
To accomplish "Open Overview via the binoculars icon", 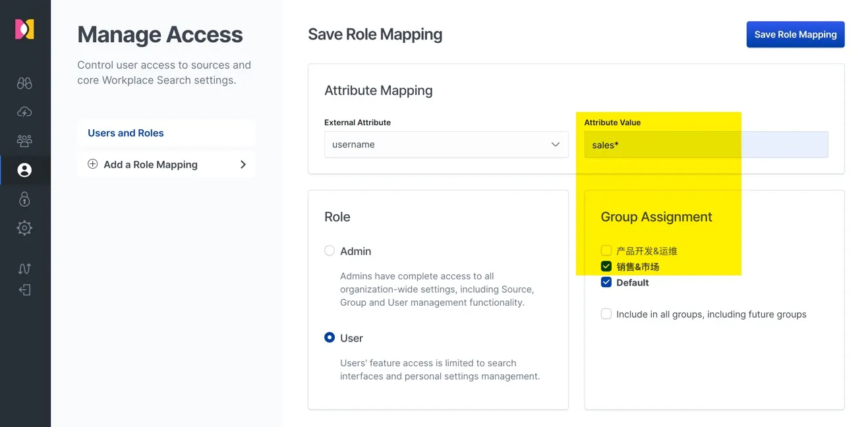I will tap(24, 83).
